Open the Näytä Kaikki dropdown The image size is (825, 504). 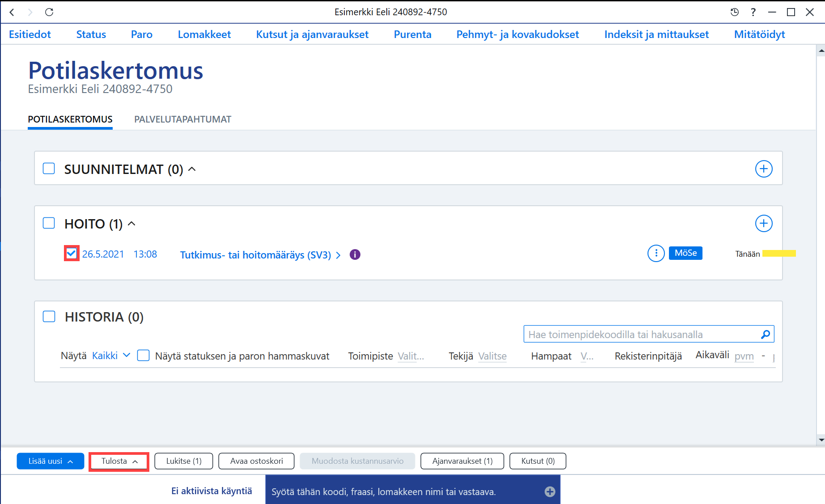click(x=110, y=356)
